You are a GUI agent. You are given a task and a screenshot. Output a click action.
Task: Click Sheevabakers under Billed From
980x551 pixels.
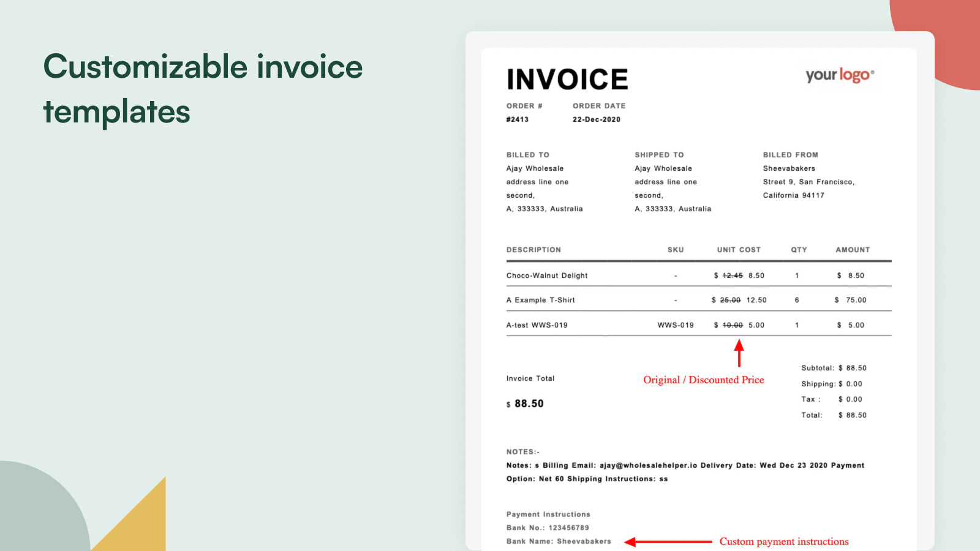coord(789,168)
